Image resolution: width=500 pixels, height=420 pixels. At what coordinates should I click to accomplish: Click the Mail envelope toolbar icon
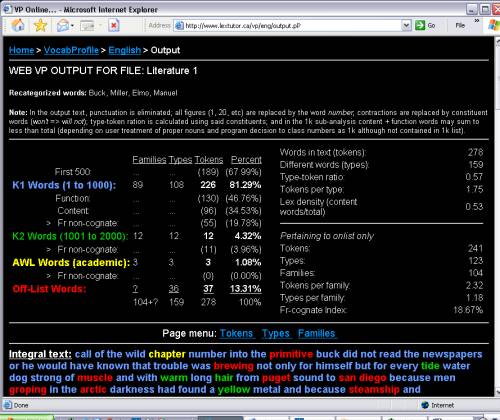click(62, 26)
